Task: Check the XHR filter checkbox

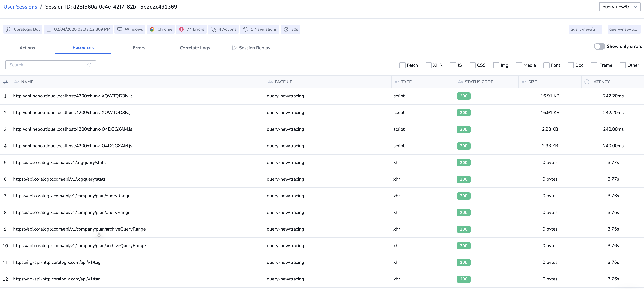Action: click(428, 65)
